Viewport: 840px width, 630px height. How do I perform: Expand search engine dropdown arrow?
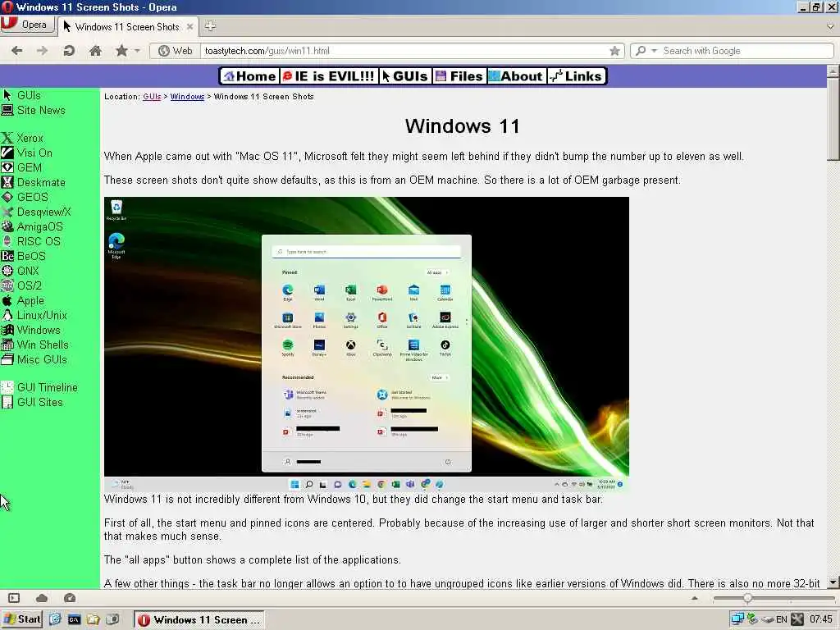(x=654, y=51)
